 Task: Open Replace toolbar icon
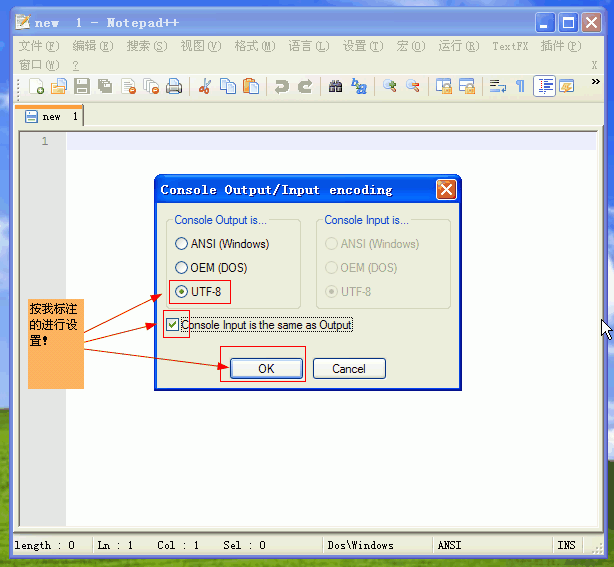coord(359,86)
